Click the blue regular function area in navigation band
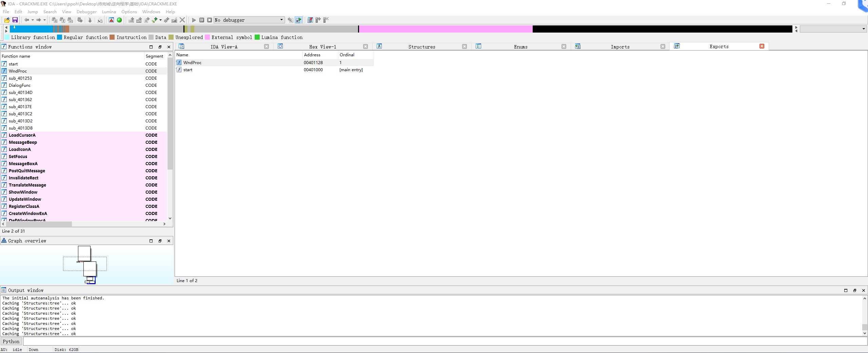This screenshot has width=868, height=353. point(32,29)
